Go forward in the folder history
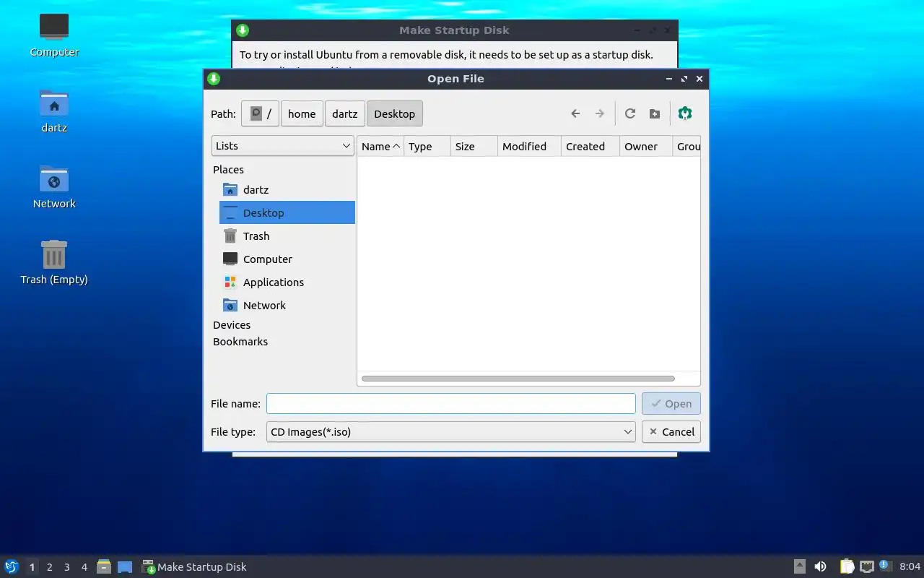The image size is (924, 578). 599,113
